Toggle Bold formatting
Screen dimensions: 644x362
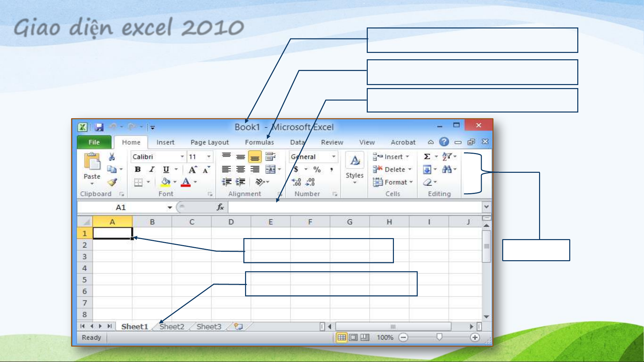[x=138, y=170]
